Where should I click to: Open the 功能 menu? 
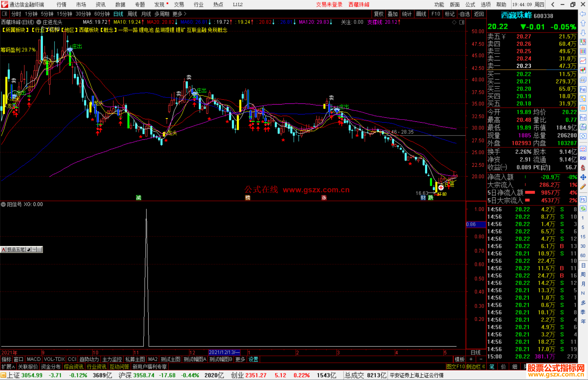point(439,5)
